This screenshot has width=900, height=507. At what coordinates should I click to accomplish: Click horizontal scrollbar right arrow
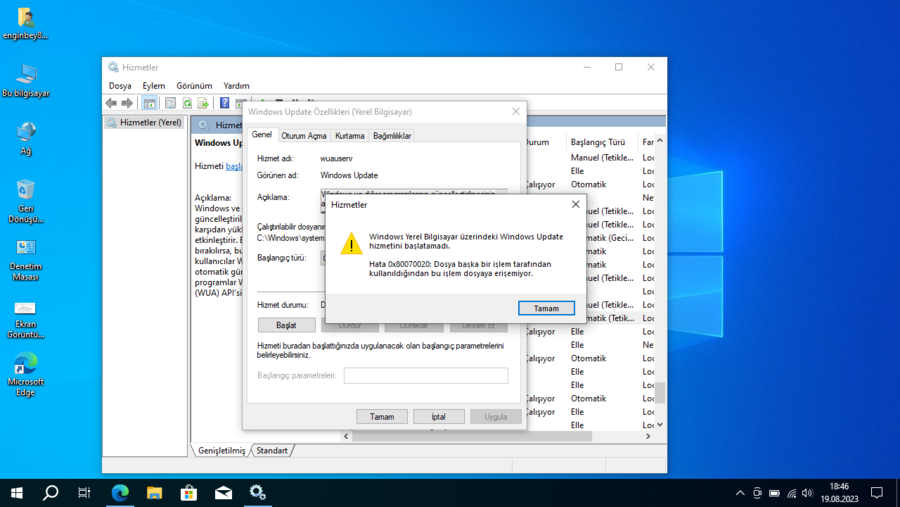point(648,436)
